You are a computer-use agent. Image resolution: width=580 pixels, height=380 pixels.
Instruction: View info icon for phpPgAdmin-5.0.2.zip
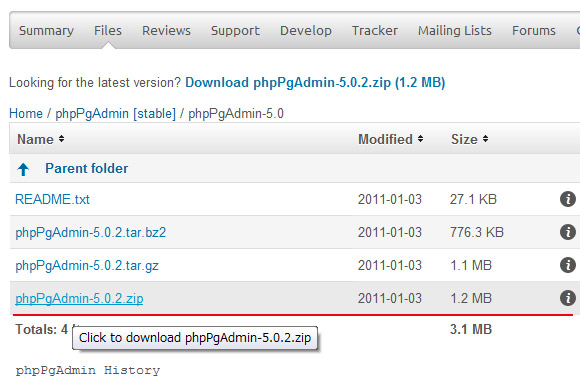pyautogui.click(x=567, y=298)
